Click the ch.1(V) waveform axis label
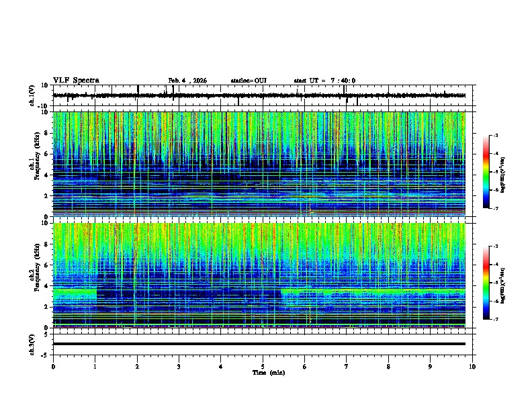The width and height of the screenshot is (532, 411). (32, 95)
